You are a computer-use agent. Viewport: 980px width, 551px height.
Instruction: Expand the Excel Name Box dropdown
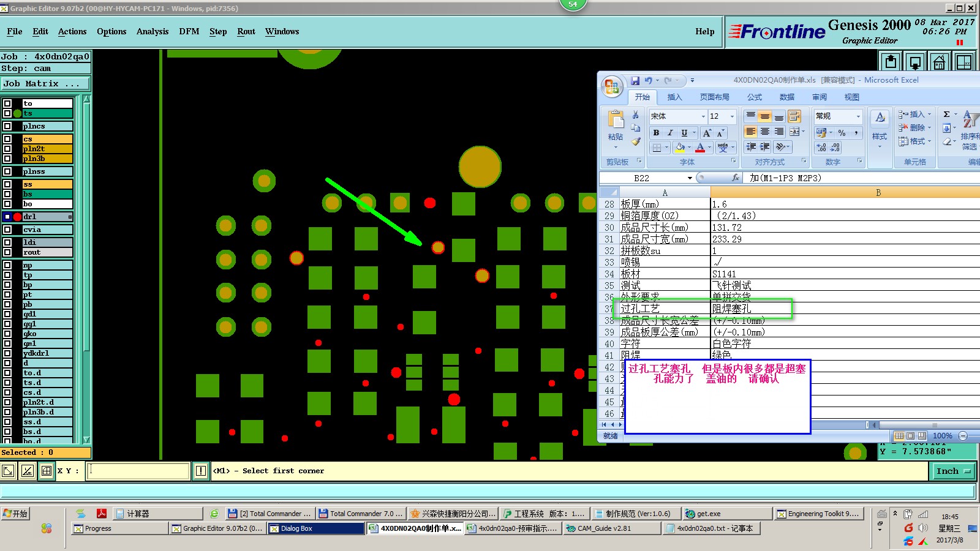[x=690, y=178]
